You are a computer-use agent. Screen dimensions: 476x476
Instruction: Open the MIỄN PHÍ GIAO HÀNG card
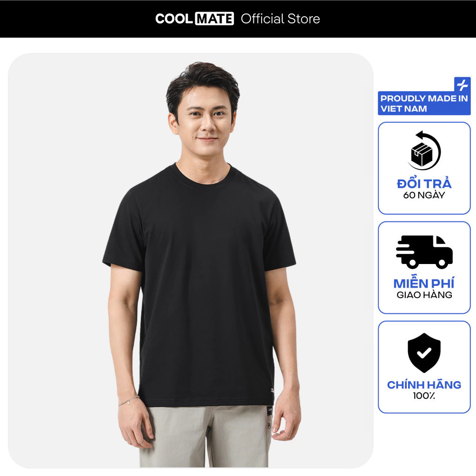424,267
